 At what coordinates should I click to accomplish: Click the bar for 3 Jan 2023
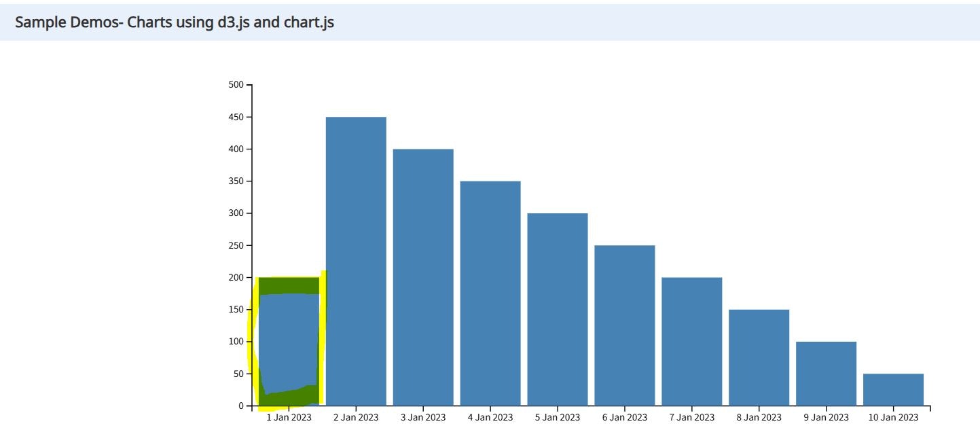pos(423,277)
